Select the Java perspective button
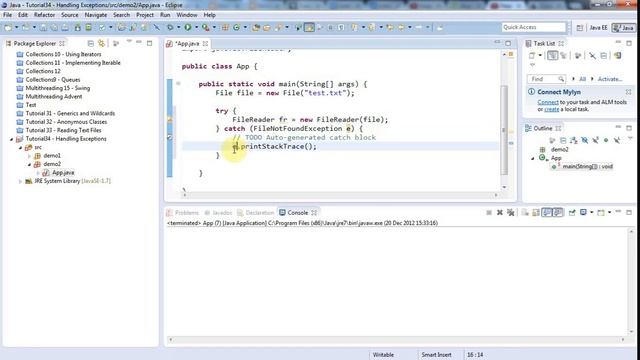This screenshot has width=640, height=360. pyautogui.click(x=623, y=28)
